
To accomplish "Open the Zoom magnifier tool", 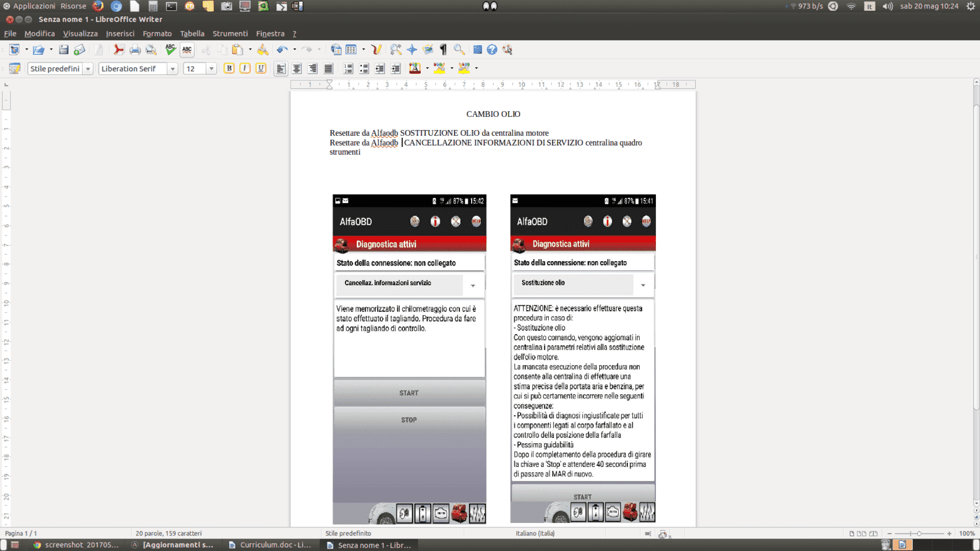I will (x=459, y=50).
